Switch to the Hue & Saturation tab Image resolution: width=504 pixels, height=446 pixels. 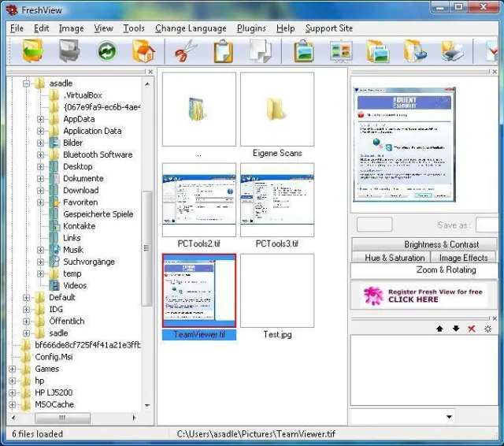click(x=395, y=258)
